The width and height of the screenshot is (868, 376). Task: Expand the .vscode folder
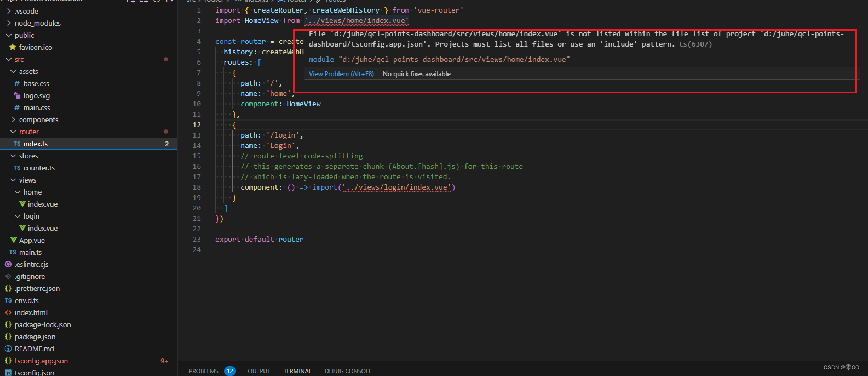click(x=9, y=11)
